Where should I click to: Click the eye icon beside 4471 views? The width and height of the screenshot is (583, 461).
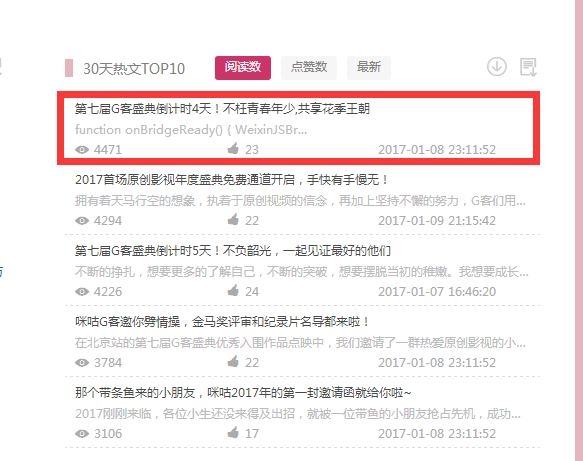pos(82,150)
